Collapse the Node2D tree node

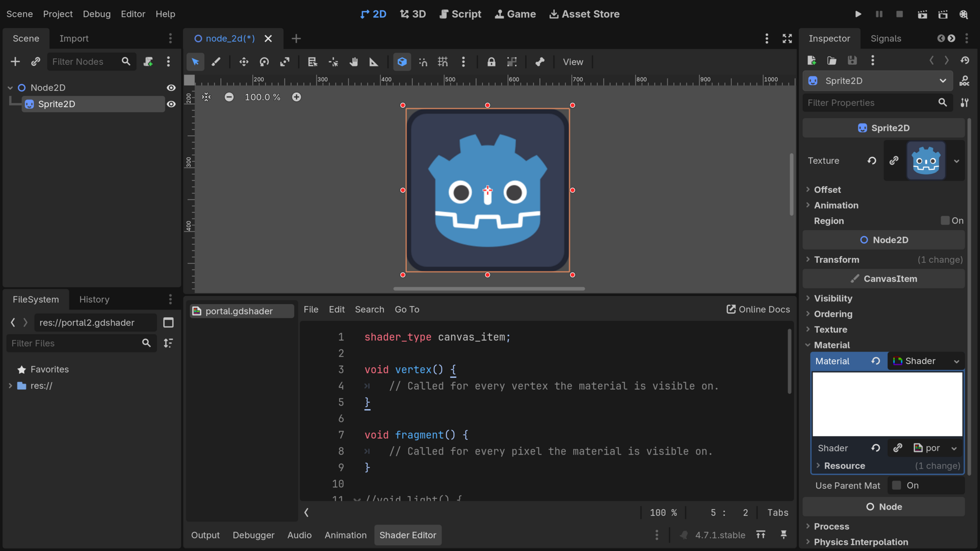click(x=10, y=88)
